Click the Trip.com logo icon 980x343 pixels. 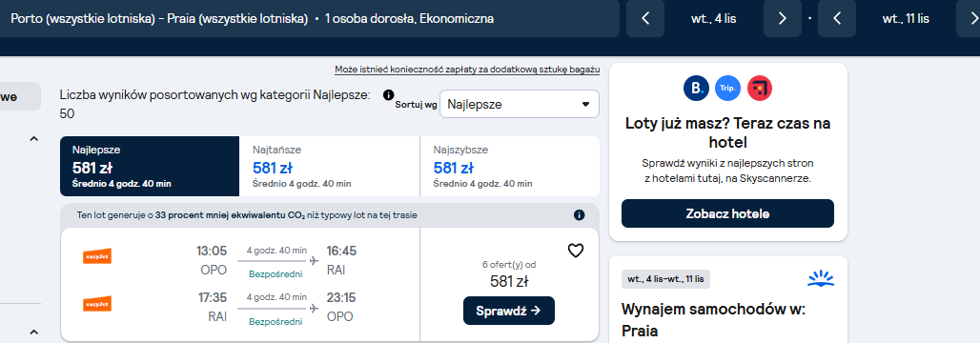tap(728, 88)
